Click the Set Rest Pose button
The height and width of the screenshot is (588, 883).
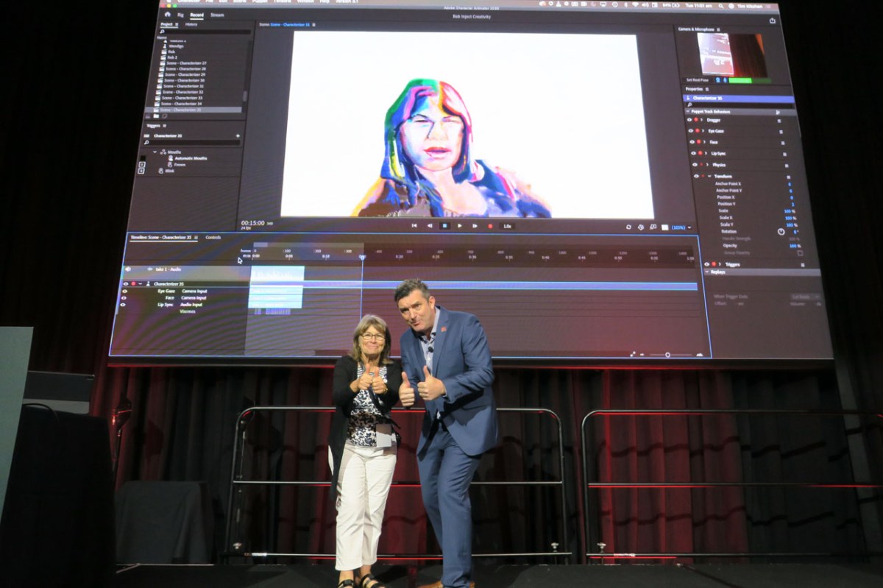(698, 79)
